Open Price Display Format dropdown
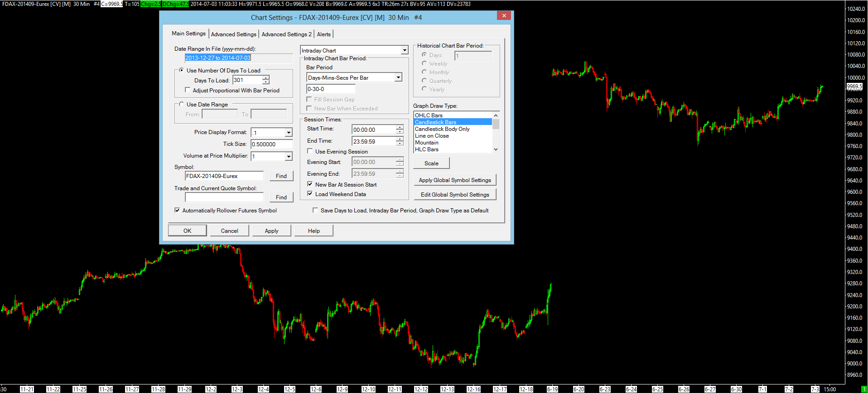Image resolution: width=868 pixels, height=394 pixels. (x=289, y=132)
